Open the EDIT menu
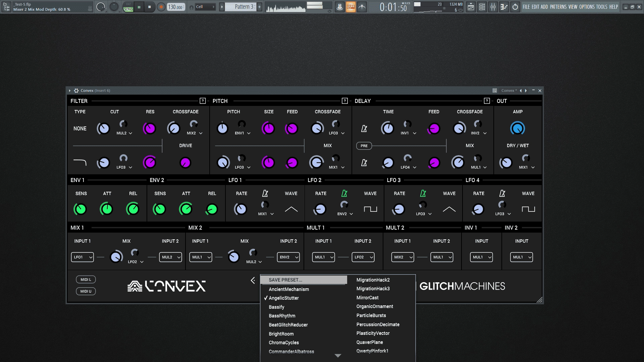This screenshot has height=362, width=644. click(x=535, y=7)
